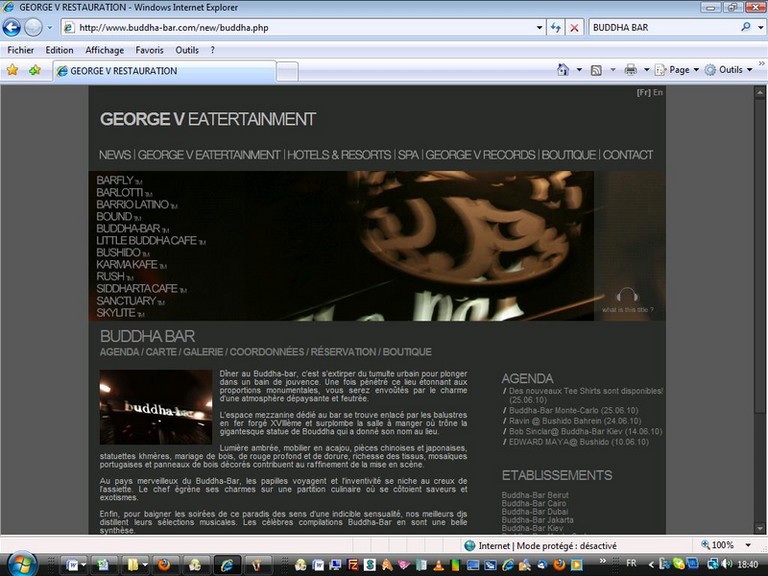Click the HOTELS & RESORTS navigation link
This screenshot has width=768, height=576.
coord(339,155)
